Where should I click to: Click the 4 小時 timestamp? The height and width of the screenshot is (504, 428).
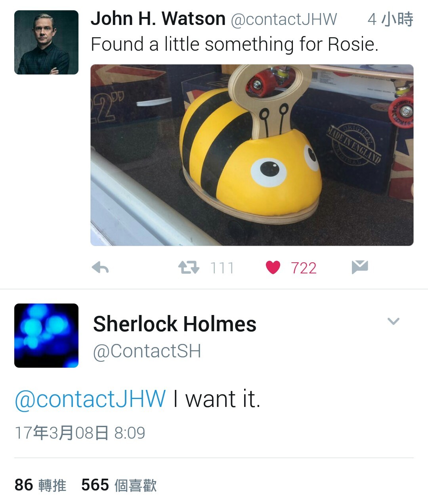click(x=390, y=19)
